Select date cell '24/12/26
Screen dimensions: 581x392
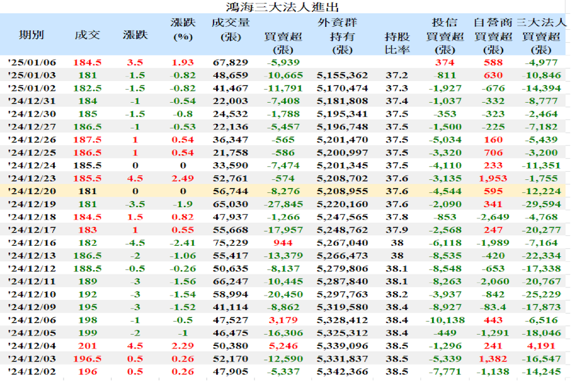(32, 140)
